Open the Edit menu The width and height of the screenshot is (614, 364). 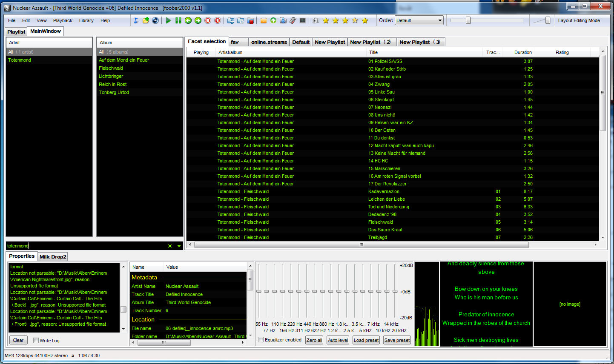click(x=26, y=20)
